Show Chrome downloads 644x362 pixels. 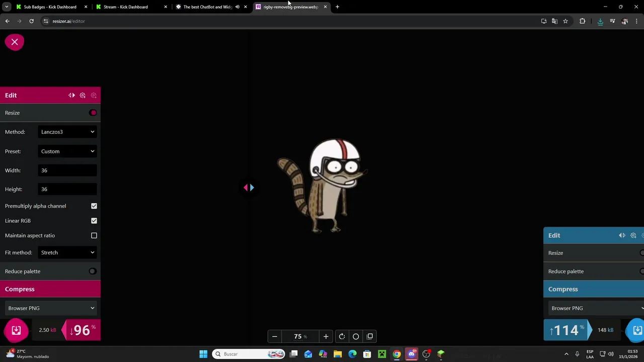600,21
